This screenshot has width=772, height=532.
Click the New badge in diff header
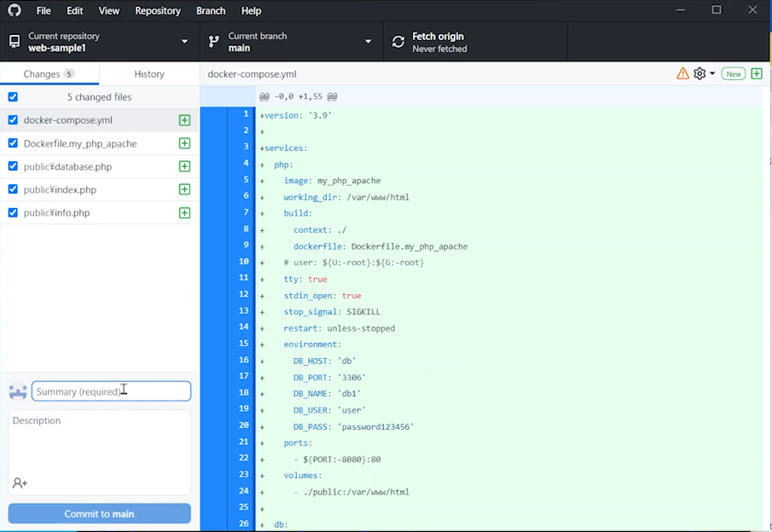(734, 74)
